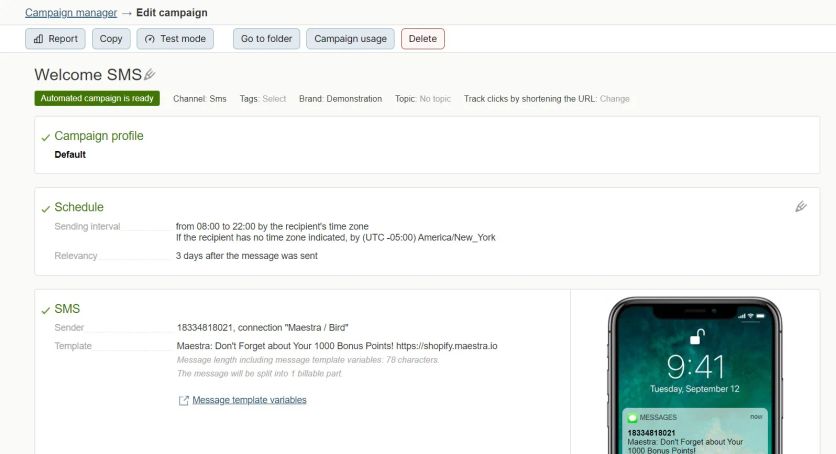Click the gauge icon in Test mode
Viewport: 836px width, 454px height.
point(150,39)
